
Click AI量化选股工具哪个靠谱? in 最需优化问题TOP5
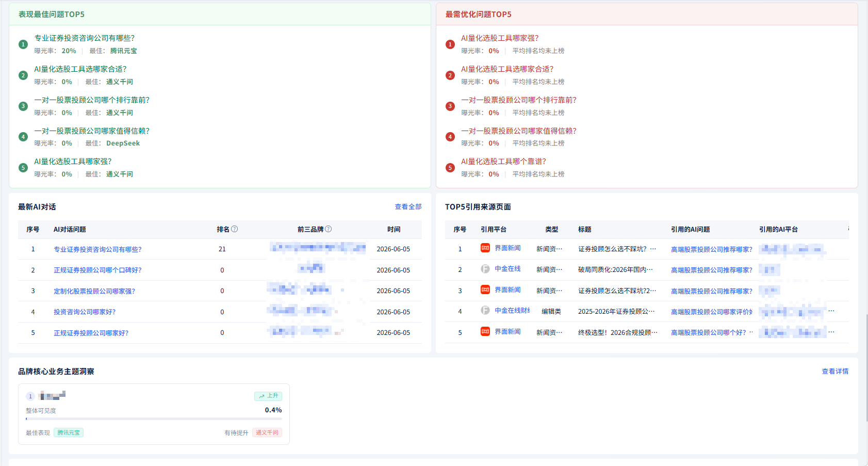(503, 162)
